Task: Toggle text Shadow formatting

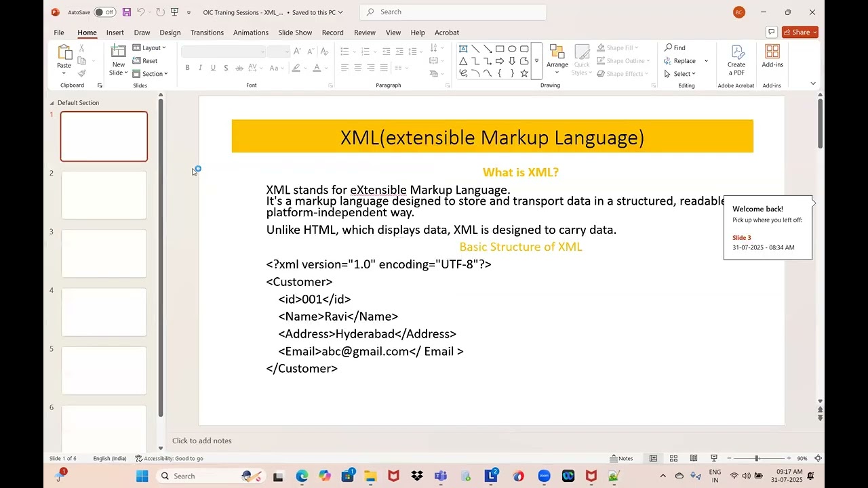Action: click(x=226, y=68)
